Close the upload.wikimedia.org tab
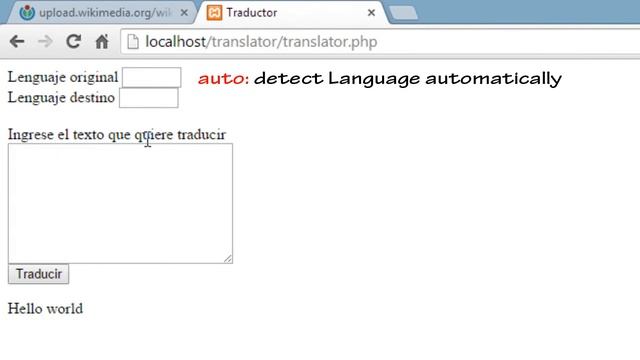The width and height of the screenshot is (640, 360). 184,13
